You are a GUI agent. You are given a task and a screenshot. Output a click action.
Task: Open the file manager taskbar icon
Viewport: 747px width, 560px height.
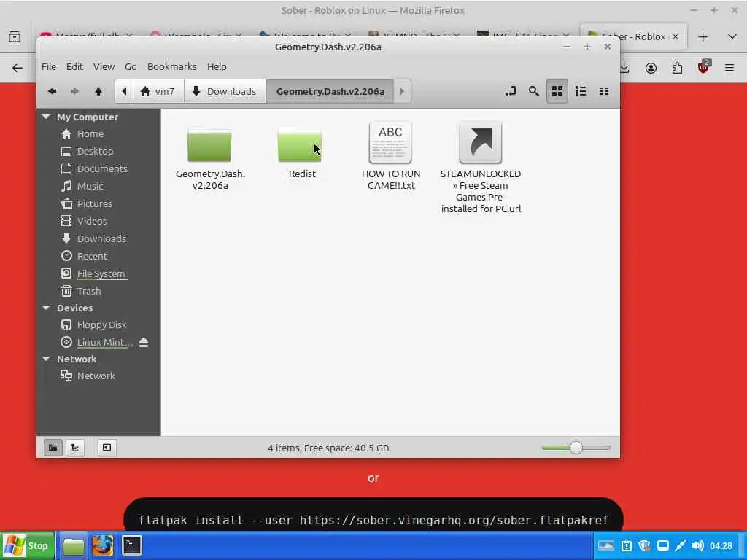(74, 545)
